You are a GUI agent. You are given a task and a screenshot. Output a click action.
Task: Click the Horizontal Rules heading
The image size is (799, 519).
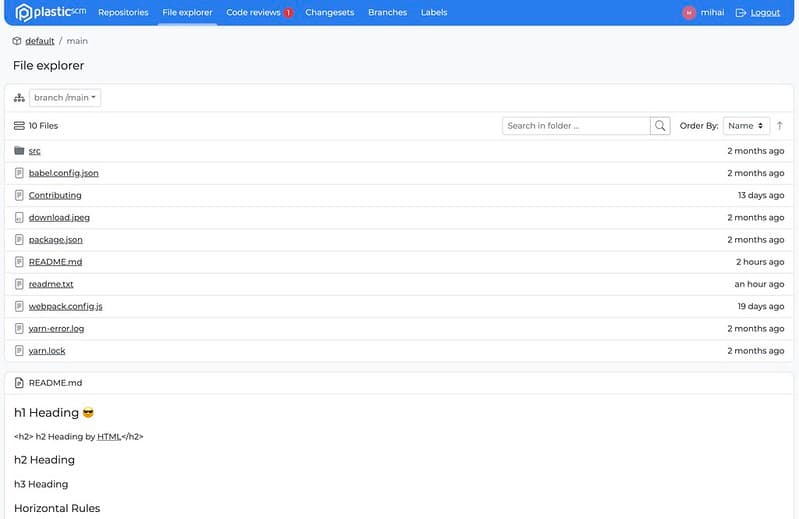coord(57,508)
